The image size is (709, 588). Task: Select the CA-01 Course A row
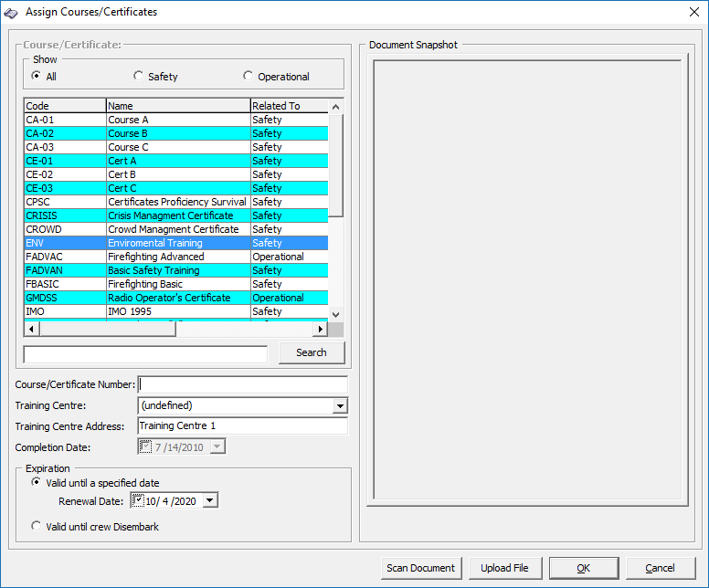coord(176,120)
